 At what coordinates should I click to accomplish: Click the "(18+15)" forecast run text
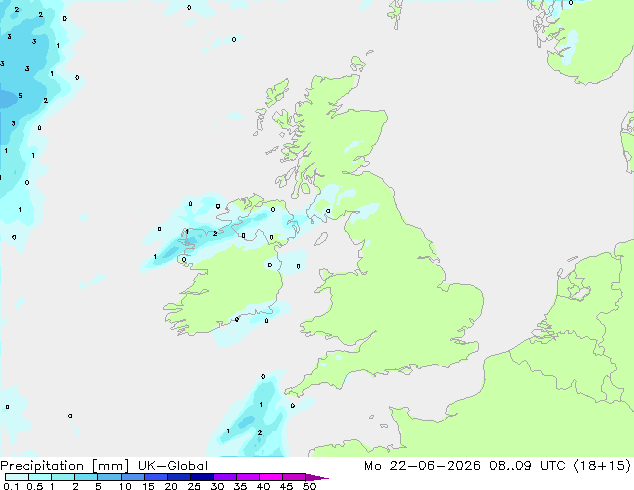[x=602, y=466]
